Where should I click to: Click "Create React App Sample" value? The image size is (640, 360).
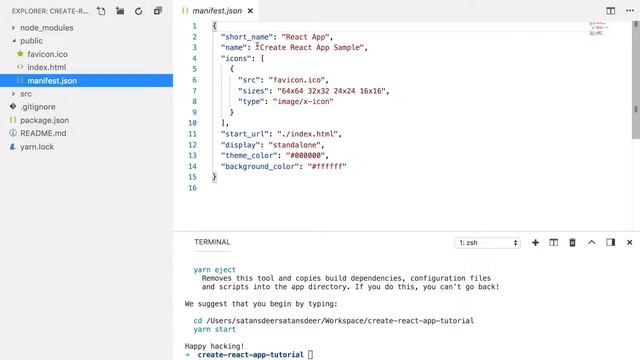point(310,47)
